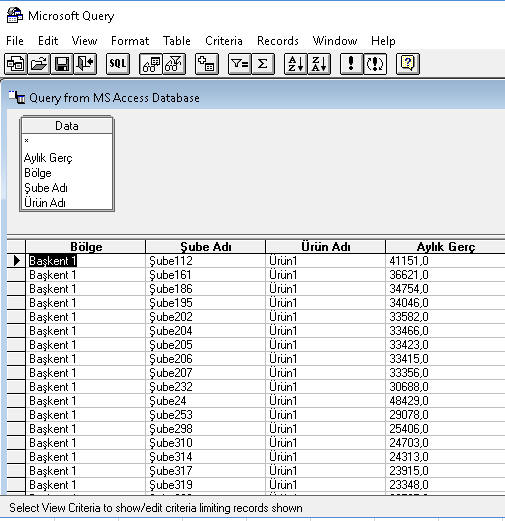This screenshot has height=521, width=505.
Task: Open the Criteria menu
Action: pos(224,41)
